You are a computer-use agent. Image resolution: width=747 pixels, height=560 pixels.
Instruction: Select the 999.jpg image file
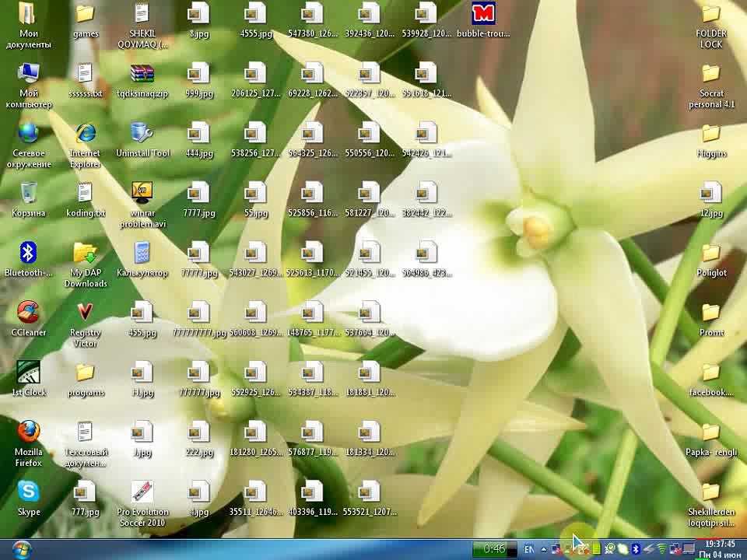point(198,73)
